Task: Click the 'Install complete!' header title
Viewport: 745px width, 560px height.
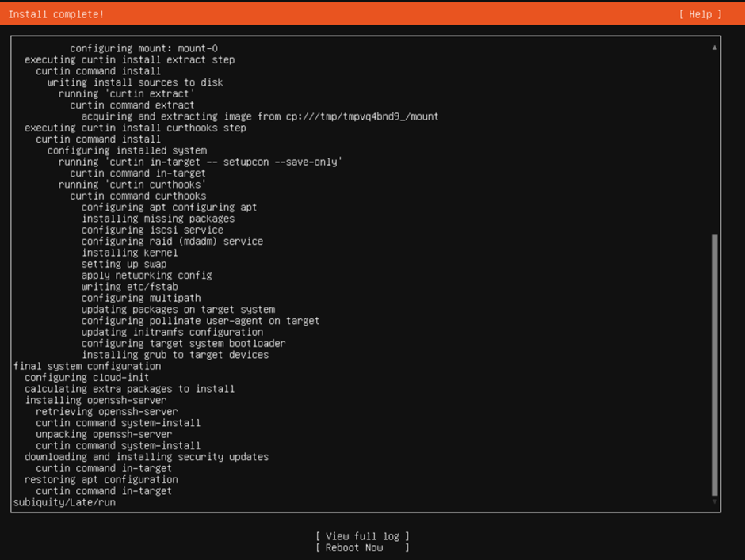Action: 55,14
